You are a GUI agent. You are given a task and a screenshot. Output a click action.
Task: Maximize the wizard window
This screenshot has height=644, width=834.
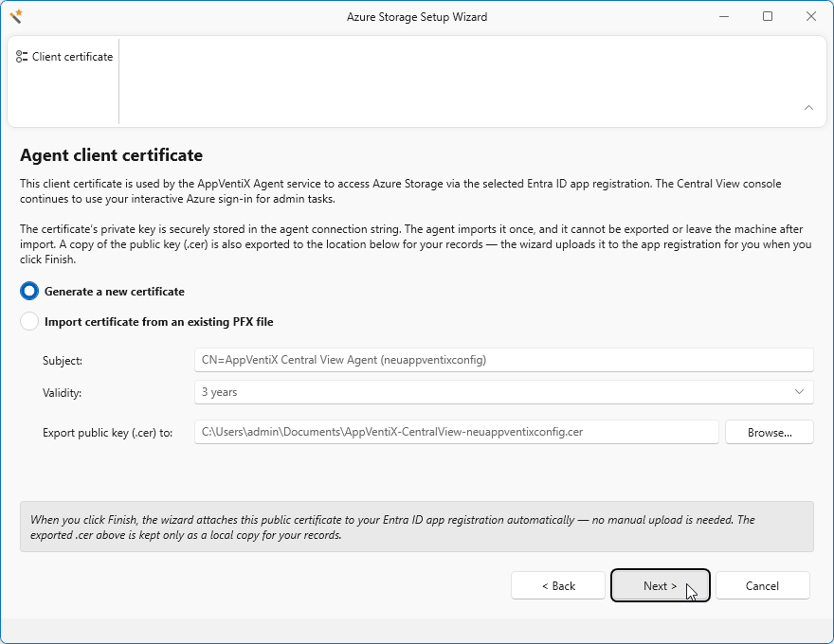(x=768, y=16)
